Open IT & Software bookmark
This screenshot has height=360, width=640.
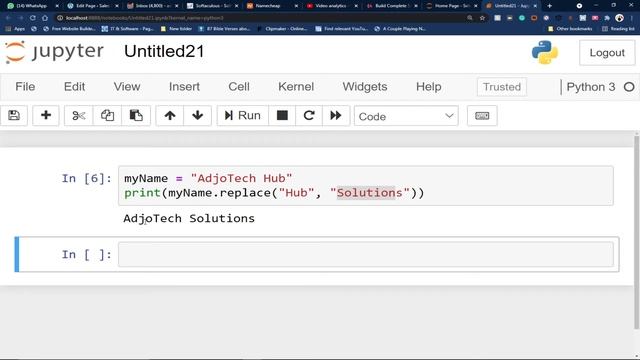128,29
